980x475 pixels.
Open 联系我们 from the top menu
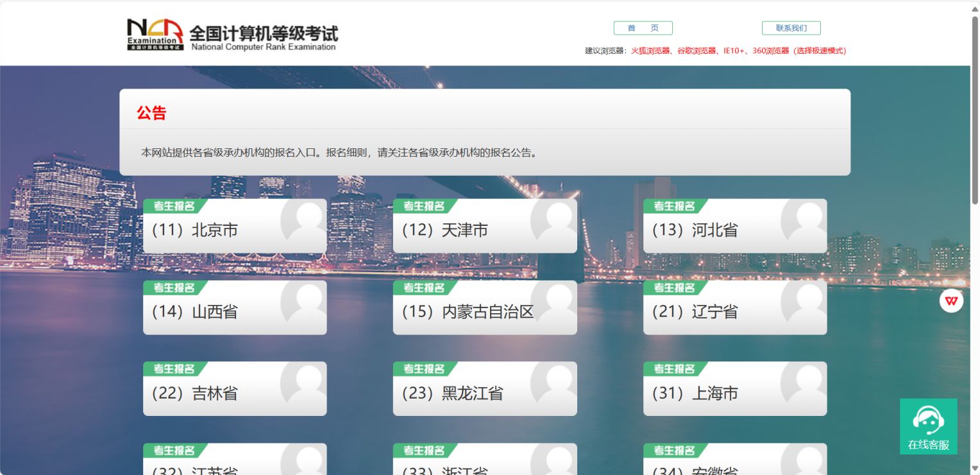tap(791, 28)
